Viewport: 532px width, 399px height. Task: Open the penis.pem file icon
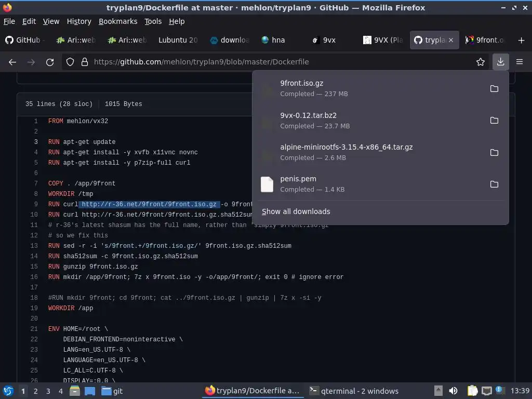coord(267,184)
